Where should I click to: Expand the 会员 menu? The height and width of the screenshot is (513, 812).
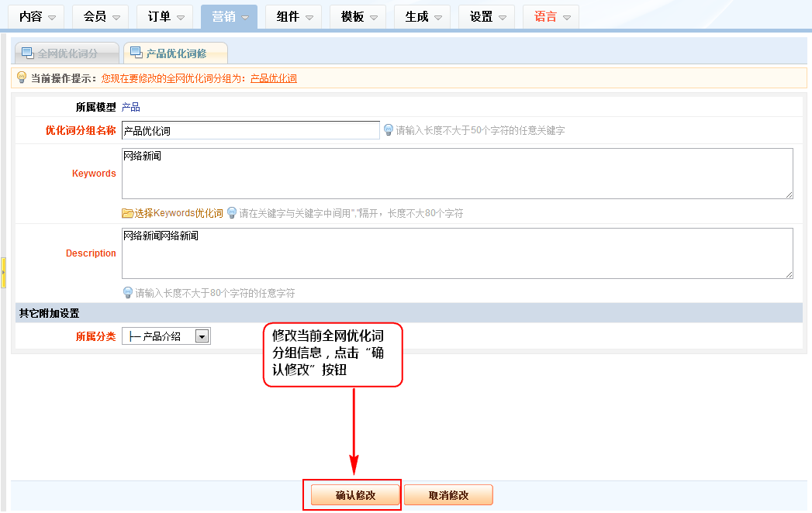point(102,16)
